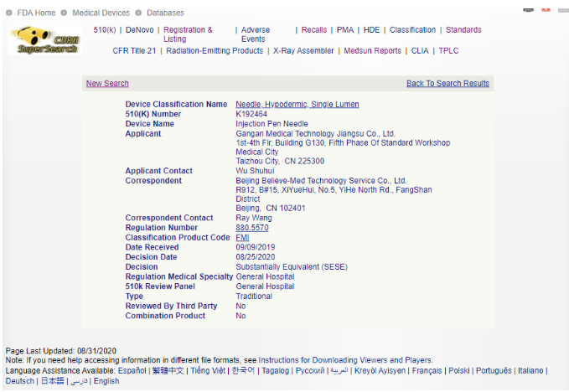
Task: Open the Medsun Reports link
Action: click(x=372, y=51)
